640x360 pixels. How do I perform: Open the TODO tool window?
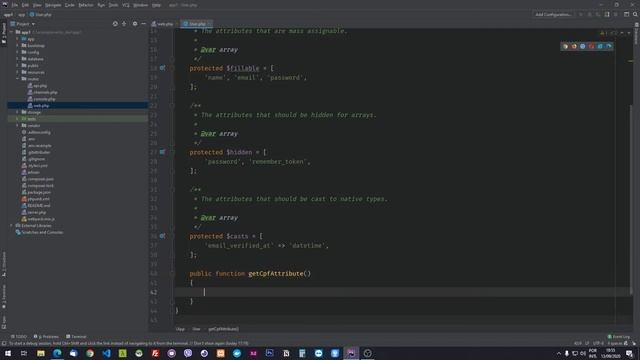[x=19, y=337]
